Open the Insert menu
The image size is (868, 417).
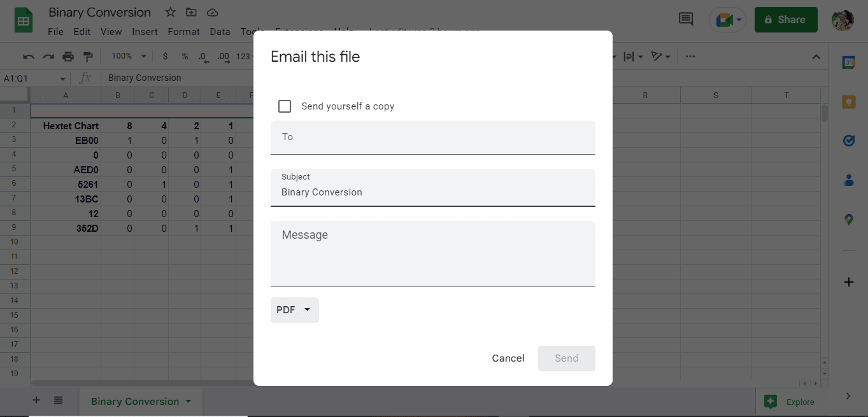point(145,31)
